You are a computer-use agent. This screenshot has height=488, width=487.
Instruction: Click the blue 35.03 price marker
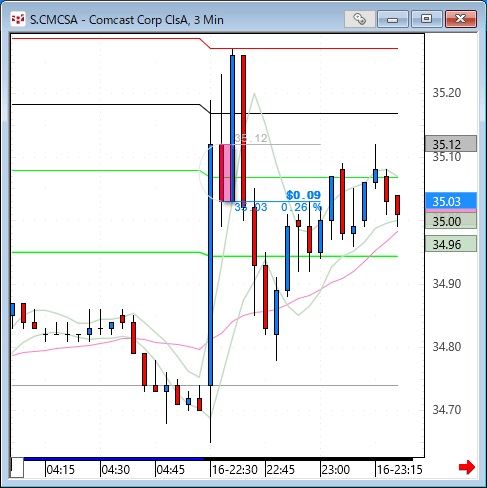point(451,201)
